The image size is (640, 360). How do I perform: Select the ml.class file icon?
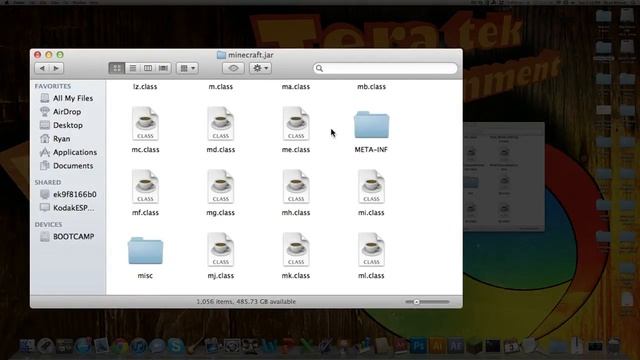(x=371, y=250)
